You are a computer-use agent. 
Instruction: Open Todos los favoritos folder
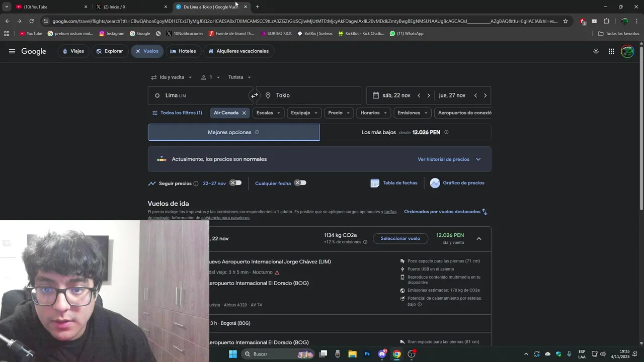click(x=618, y=34)
